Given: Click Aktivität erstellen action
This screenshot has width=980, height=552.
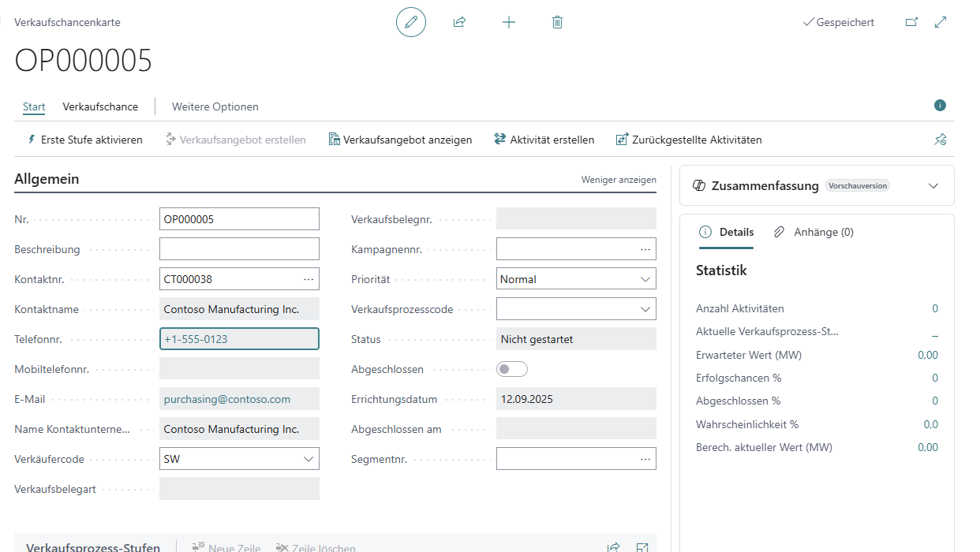Looking at the screenshot, I should pyautogui.click(x=544, y=140).
